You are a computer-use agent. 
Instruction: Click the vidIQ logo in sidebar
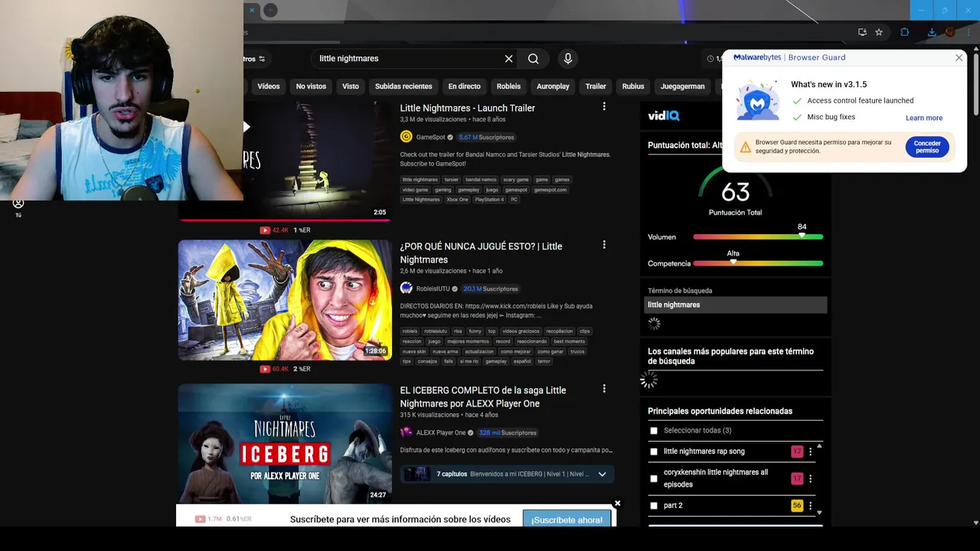[663, 116]
